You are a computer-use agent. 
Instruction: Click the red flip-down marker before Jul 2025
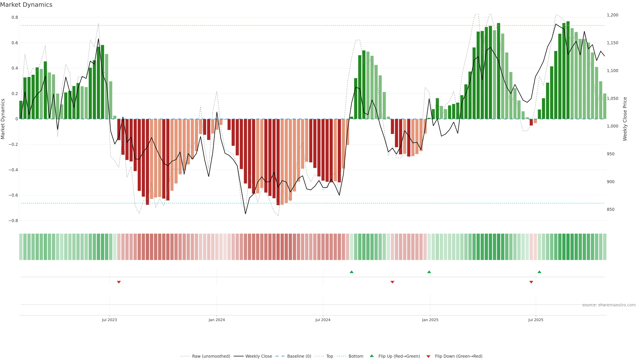(x=531, y=282)
